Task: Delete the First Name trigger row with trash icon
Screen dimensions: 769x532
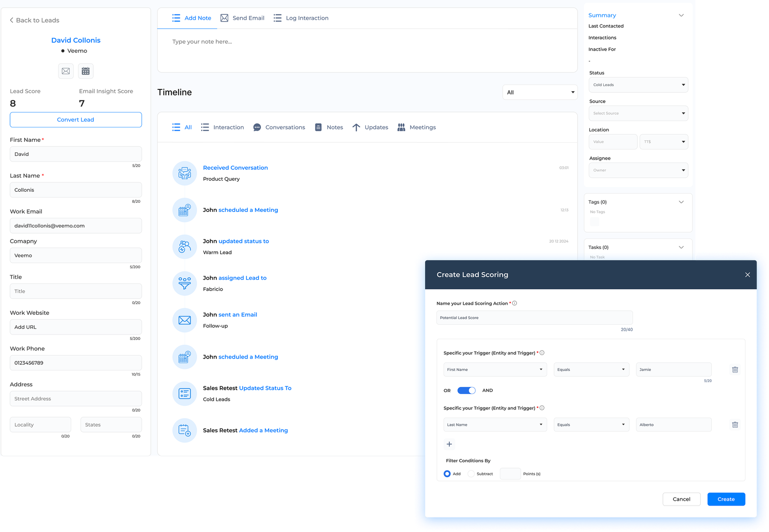Action: pos(735,370)
